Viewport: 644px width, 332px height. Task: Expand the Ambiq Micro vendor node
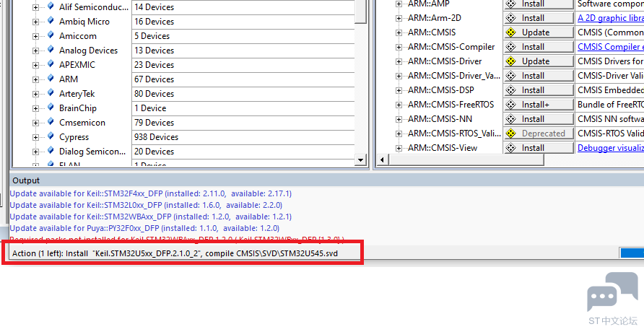coord(35,22)
